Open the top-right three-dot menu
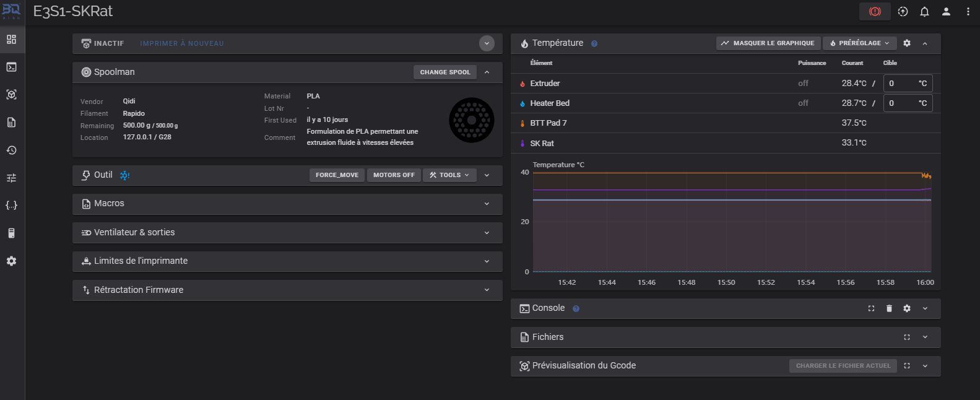Image resolution: width=980 pixels, height=400 pixels. tap(968, 11)
